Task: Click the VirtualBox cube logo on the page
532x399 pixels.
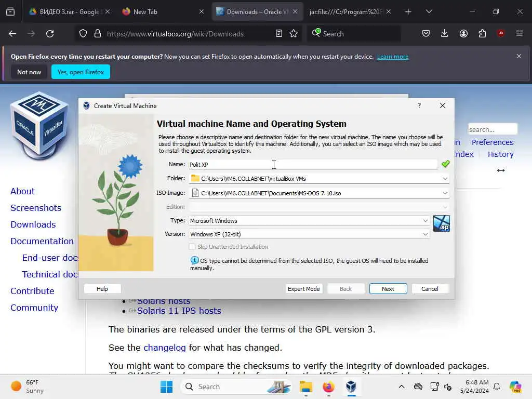Action: click(39, 126)
